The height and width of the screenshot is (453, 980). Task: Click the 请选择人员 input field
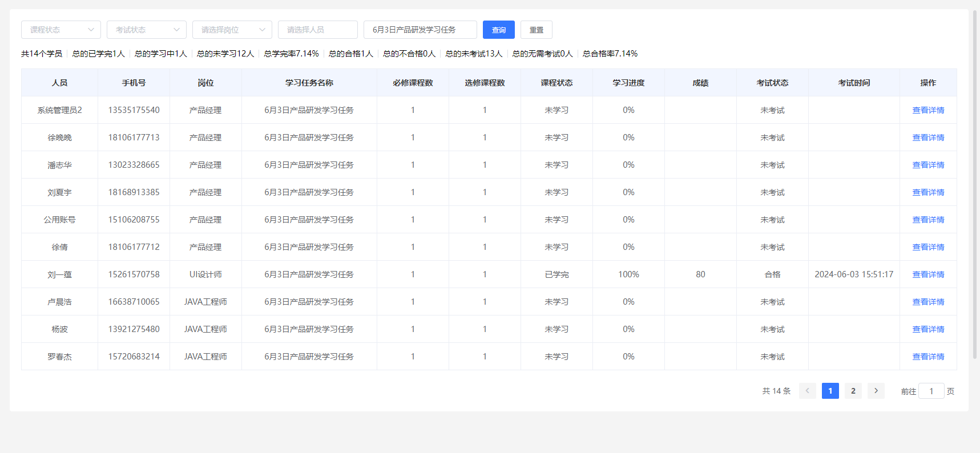[x=317, y=30]
